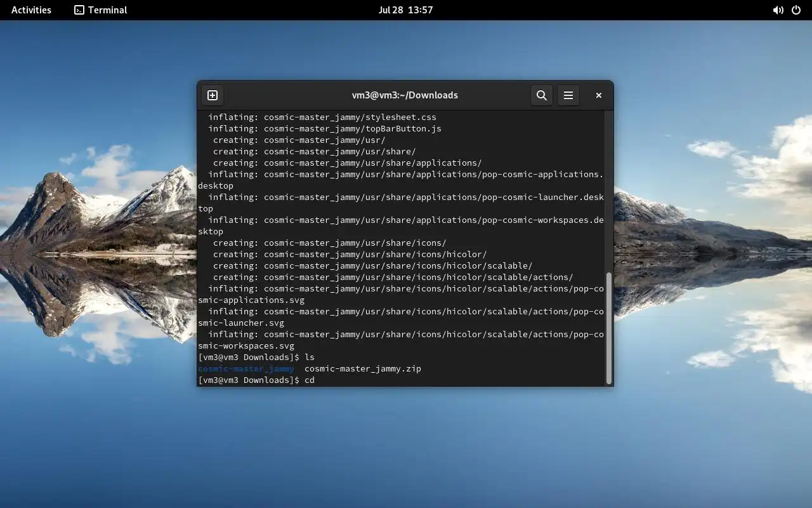Image resolution: width=812 pixels, height=508 pixels.
Task: Open the power system menu icon
Action: (x=796, y=10)
